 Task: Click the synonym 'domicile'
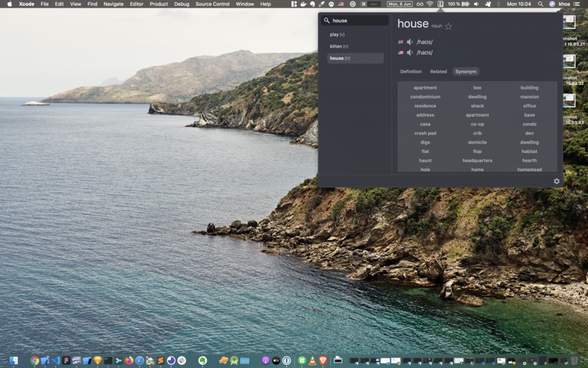[x=477, y=142]
